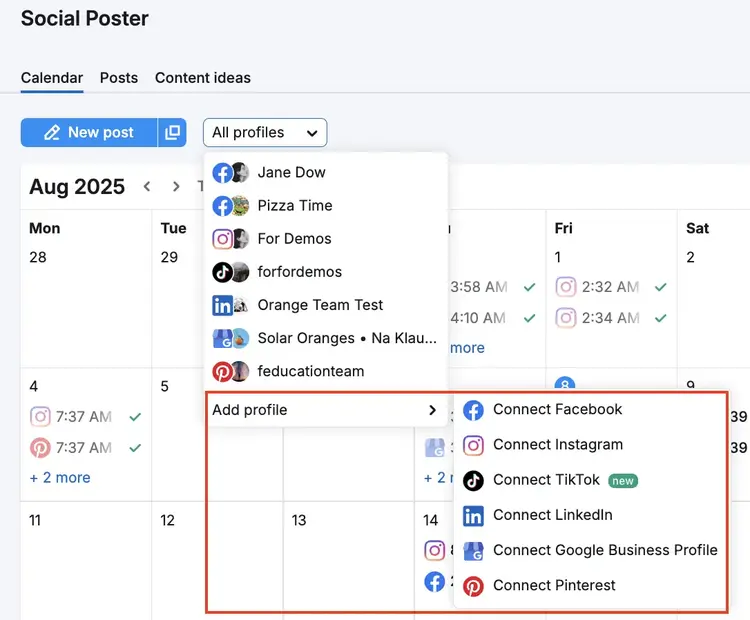Open Friday's 2:34 AM Instagram post

[611, 318]
